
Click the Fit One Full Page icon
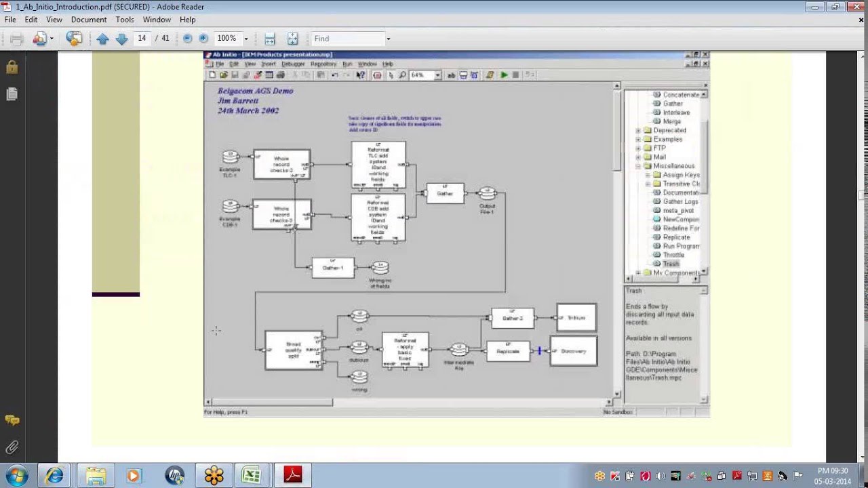(292, 39)
